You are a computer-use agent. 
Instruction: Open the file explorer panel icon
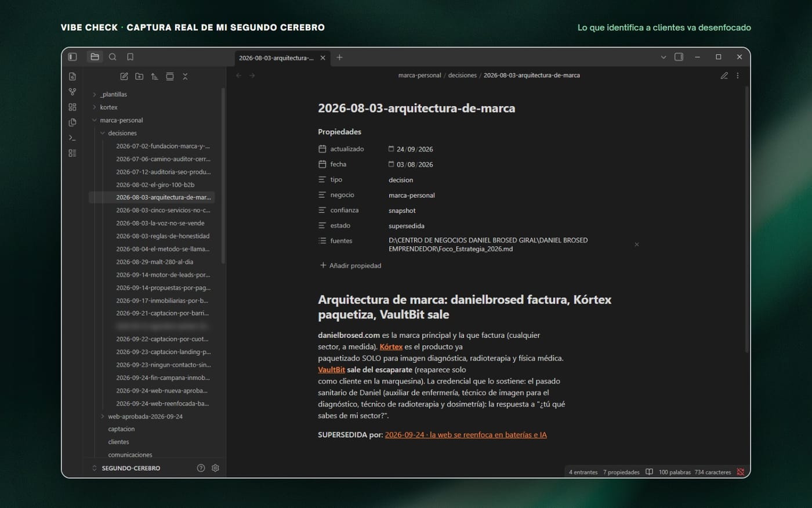pyautogui.click(x=95, y=57)
